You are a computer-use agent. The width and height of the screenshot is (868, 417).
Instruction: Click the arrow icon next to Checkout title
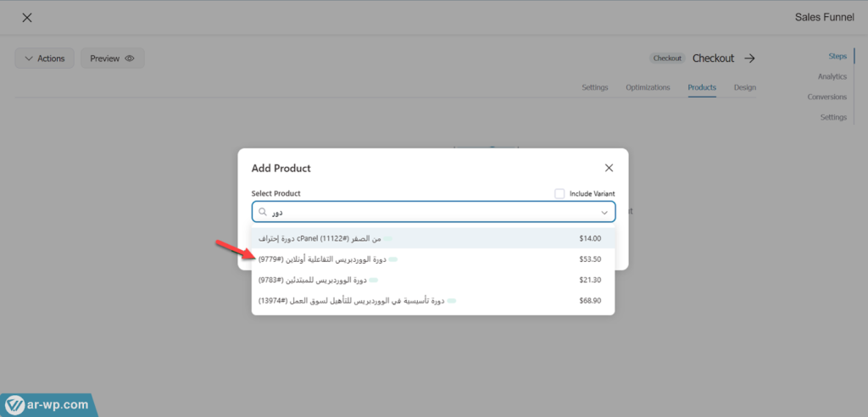(749, 58)
